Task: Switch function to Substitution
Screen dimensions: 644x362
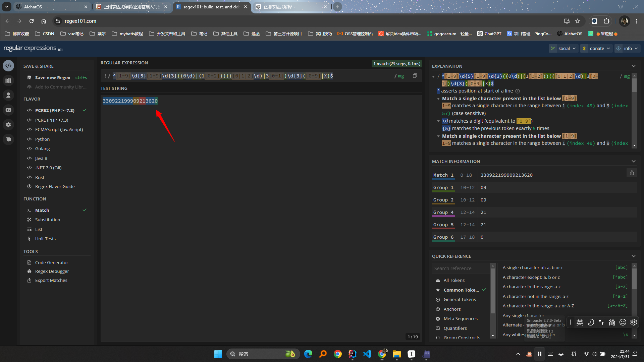Action: (48, 220)
